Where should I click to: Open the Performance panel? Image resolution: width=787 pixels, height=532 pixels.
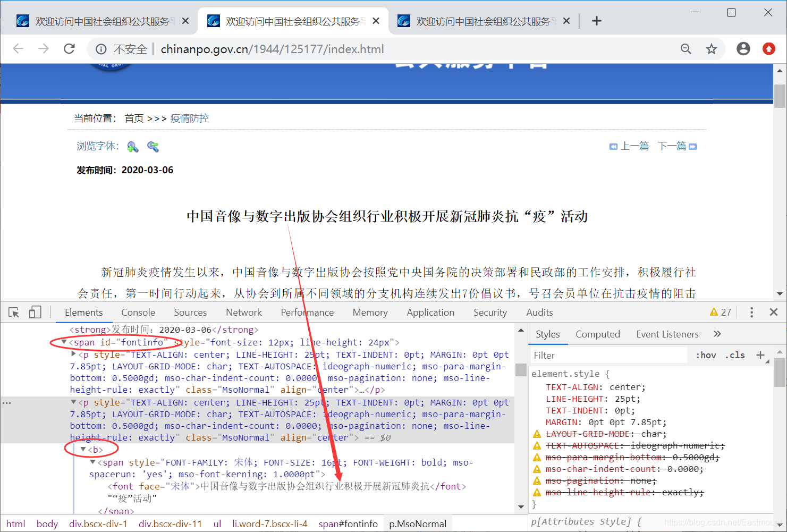click(x=307, y=313)
